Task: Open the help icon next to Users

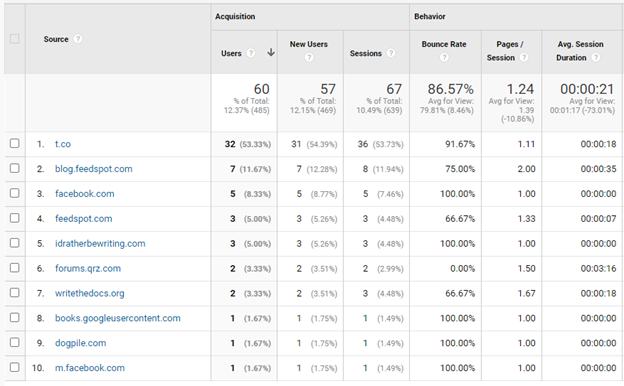Action: point(250,53)
